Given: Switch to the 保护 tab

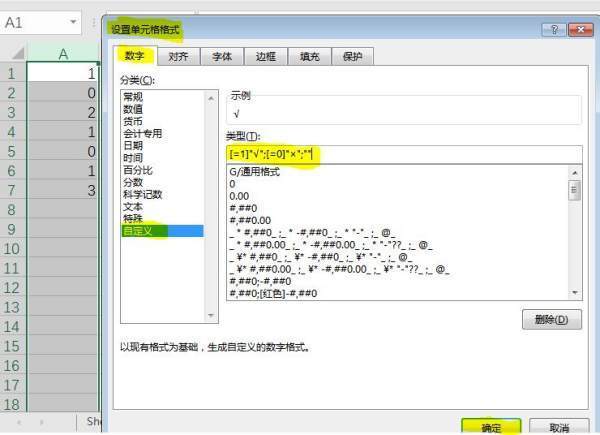Looking at the screenshot, I should click(x=352, y=57).
